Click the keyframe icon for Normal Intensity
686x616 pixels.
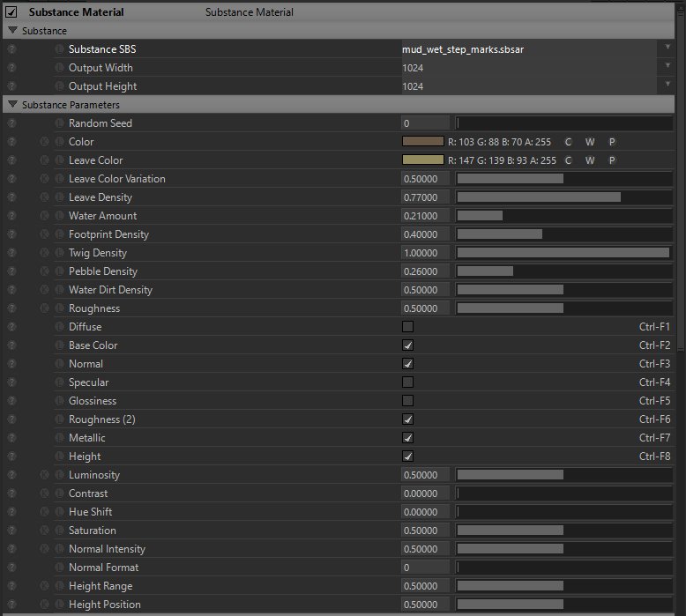point(45,549)
